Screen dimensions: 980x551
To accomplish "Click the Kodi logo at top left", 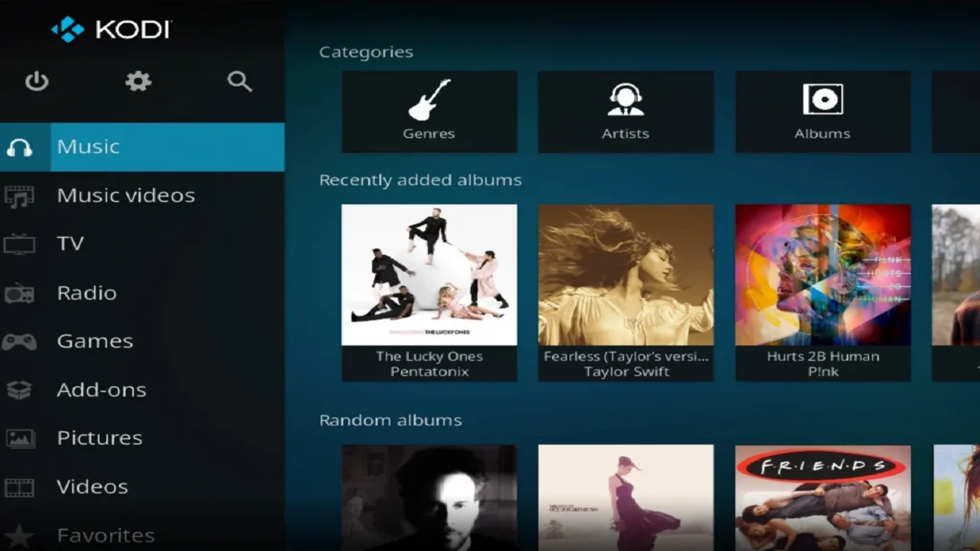I will click(111, 30).
